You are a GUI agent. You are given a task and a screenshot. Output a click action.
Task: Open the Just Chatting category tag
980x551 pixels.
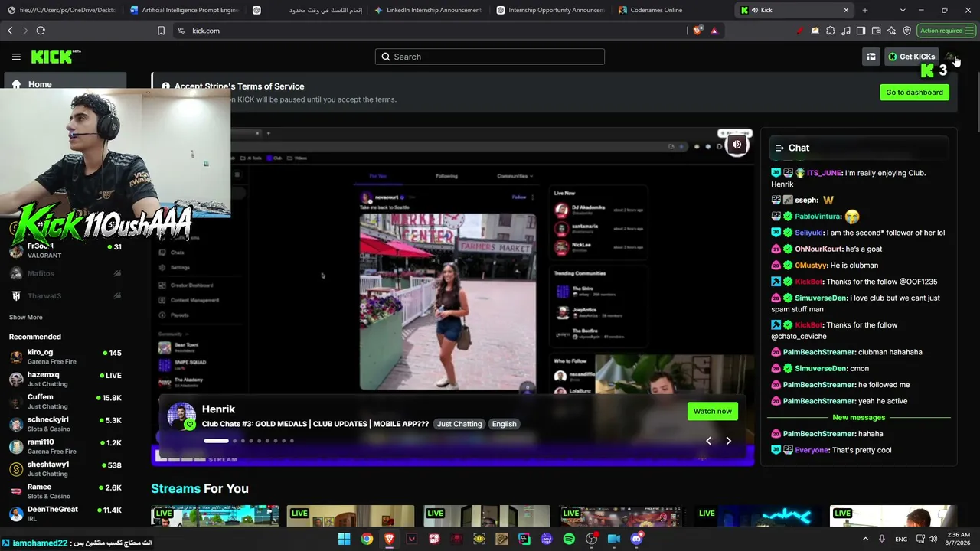coord(459,424)
